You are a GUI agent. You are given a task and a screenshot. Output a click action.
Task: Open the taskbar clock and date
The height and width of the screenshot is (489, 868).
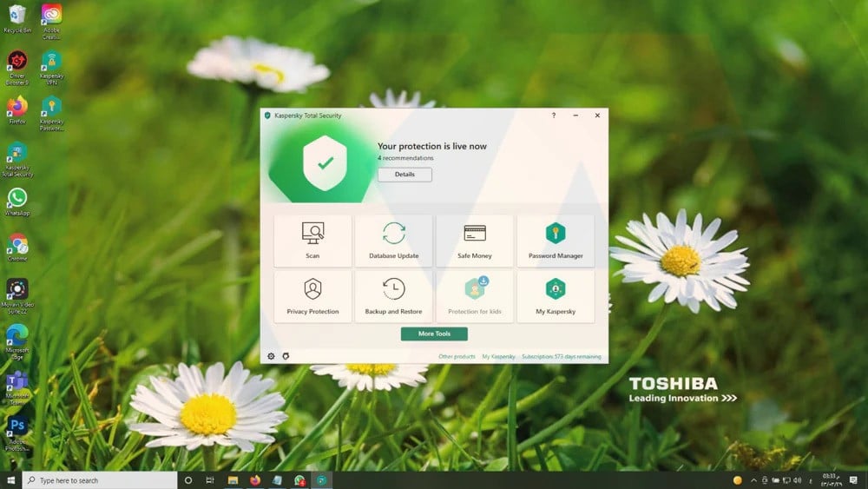coord(830,480)
